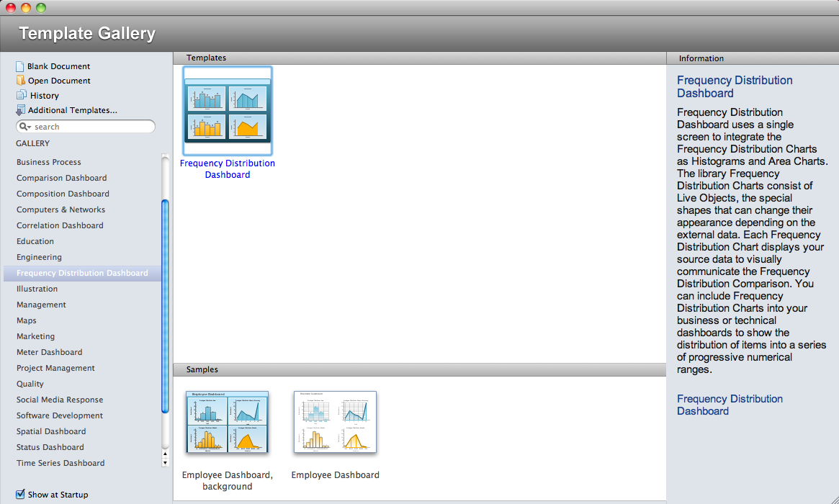Screen dimensions: 839x504
Task: Choose the Quality category
Action: 30,384
